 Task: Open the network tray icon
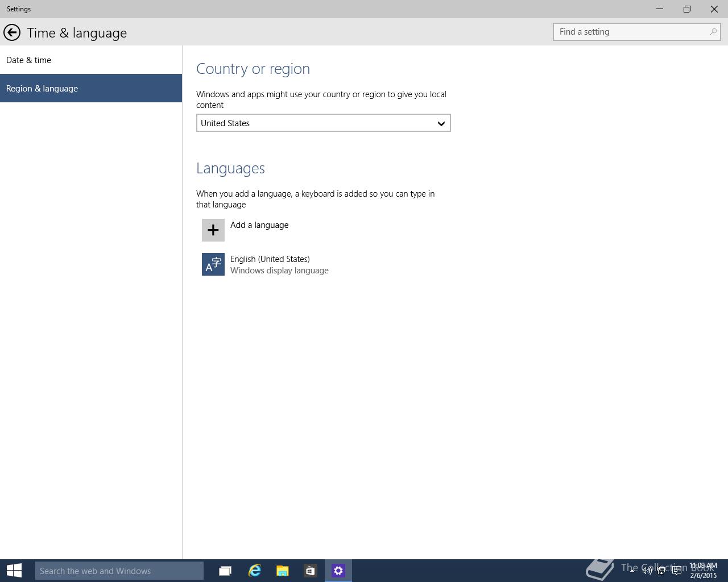pos(661,570)
